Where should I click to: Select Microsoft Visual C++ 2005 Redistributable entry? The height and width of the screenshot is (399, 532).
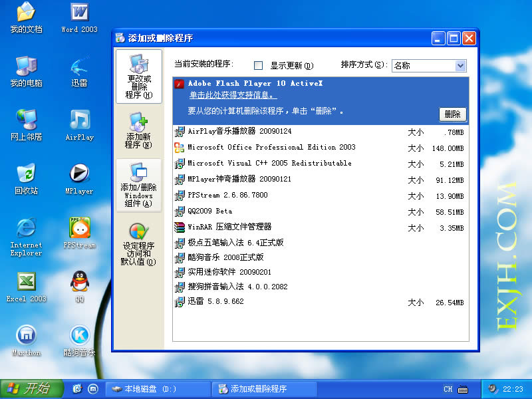click(321, 163)
